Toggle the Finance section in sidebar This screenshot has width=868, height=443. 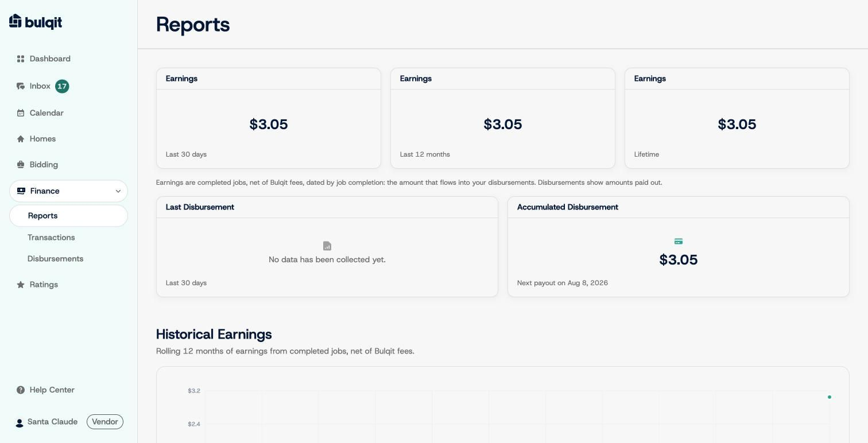tap(68, 191)
